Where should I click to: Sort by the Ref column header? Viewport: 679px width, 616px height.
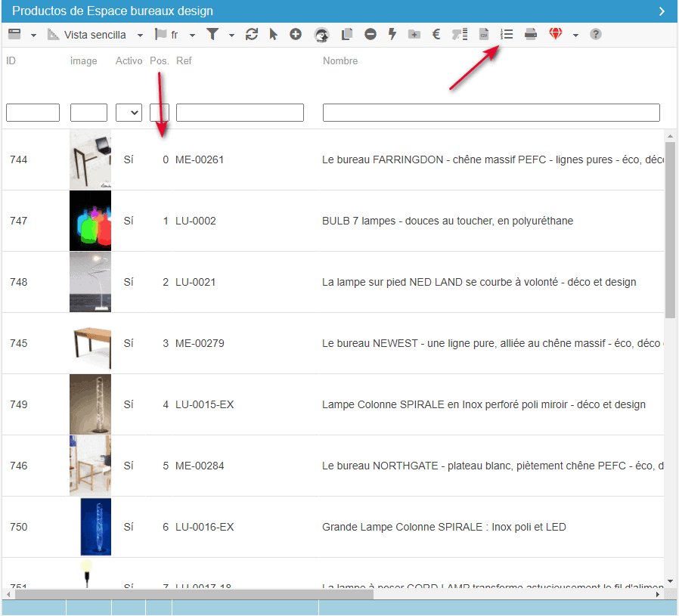pos(184,61)
